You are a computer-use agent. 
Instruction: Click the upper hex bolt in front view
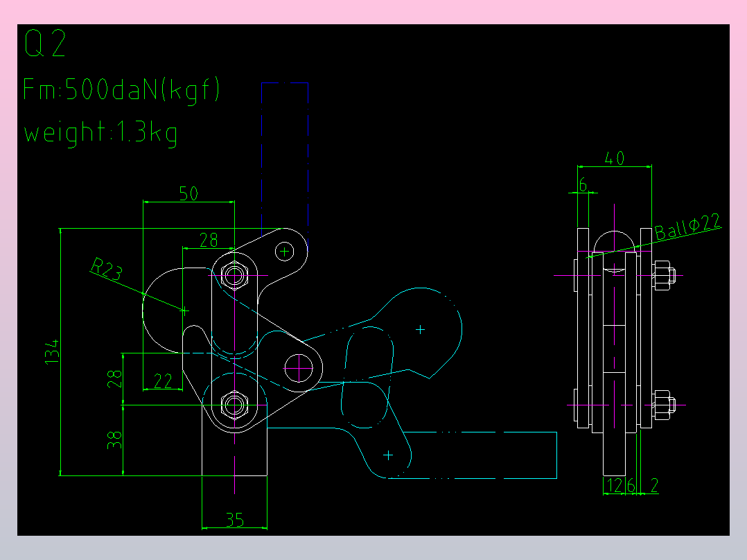[x=234, y=275]
